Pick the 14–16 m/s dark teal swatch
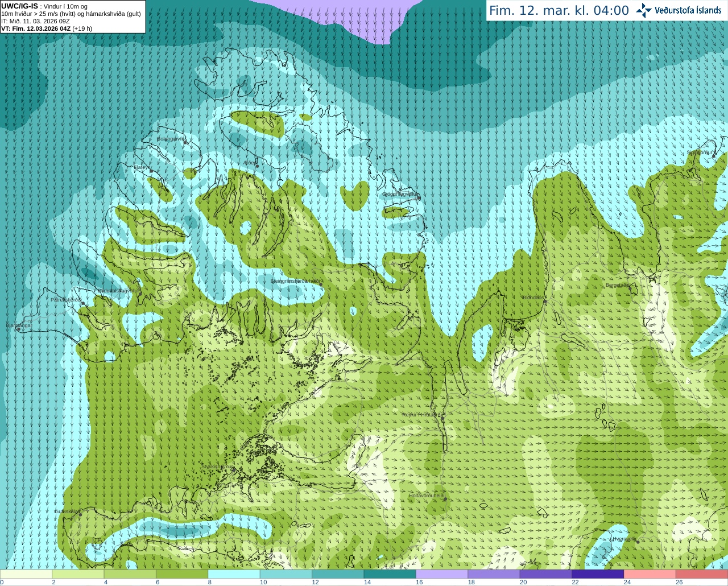728x586 pixels. (390, 574)
